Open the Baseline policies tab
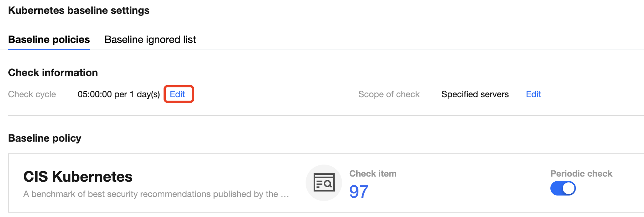 [x=49, y=39]
